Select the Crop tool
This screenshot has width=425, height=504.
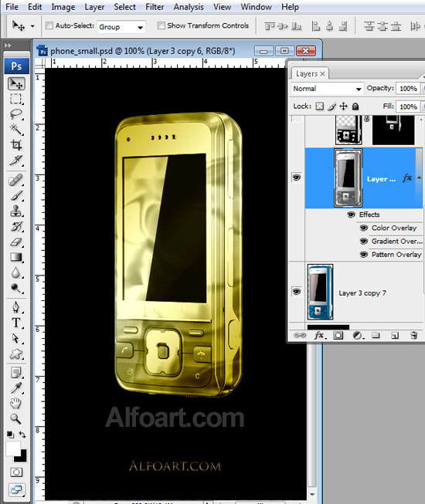pos(16,144)
